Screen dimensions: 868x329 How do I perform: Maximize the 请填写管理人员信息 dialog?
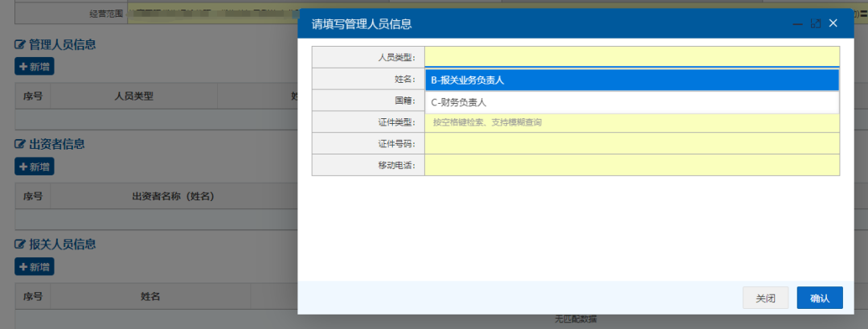pos(816,24)
